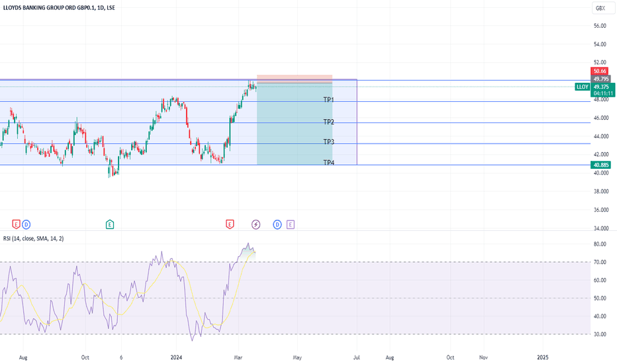
Task: Click the 2024 label on the time axis
Action: [x=176, y=357]
